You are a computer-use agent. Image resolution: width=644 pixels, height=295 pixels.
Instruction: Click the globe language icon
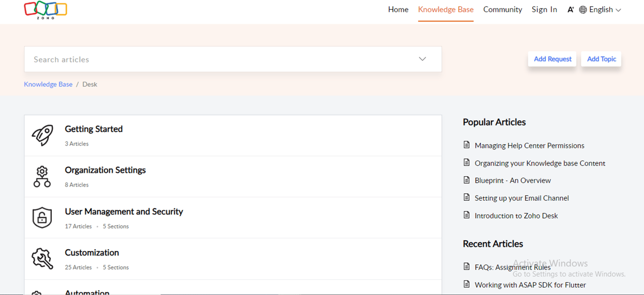click(x=583, y=9)
